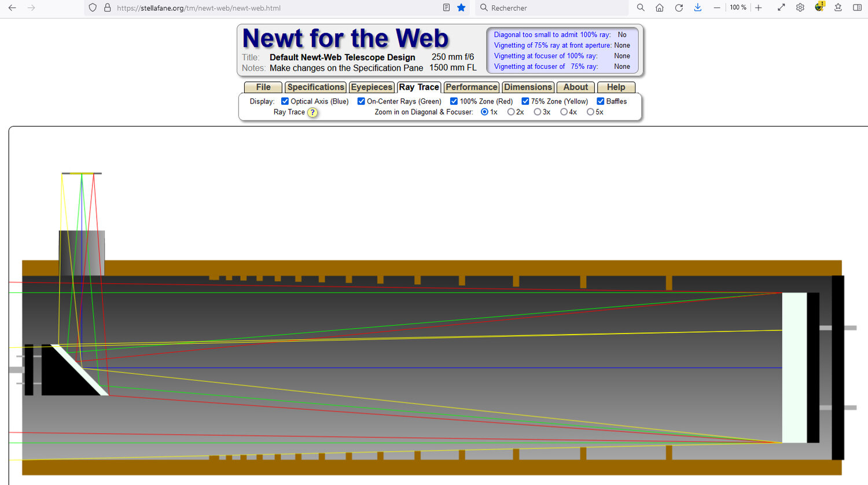Toggle the Baffles checkbox
Screen dimensions: 868x485
coord(601,101)
